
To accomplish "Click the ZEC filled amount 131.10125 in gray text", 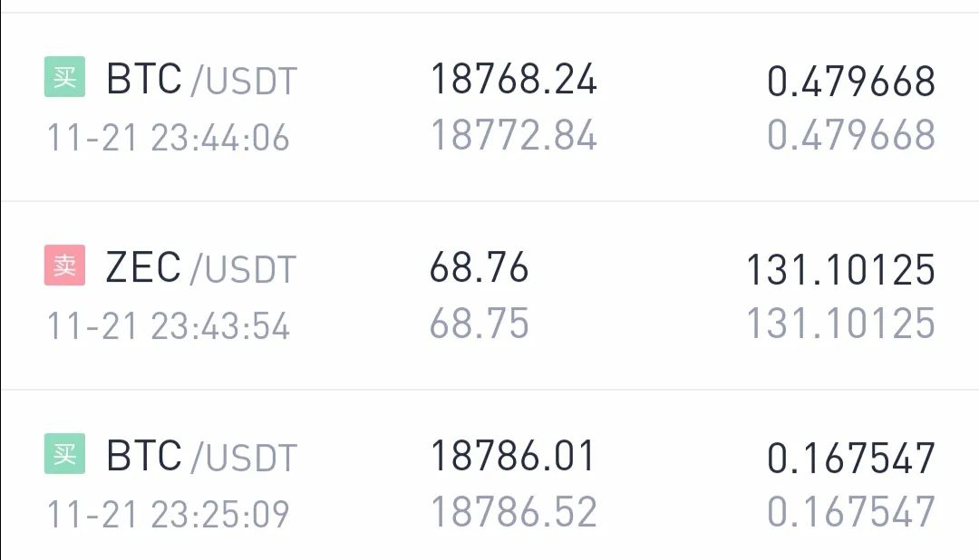I will (x=841, y=323).
